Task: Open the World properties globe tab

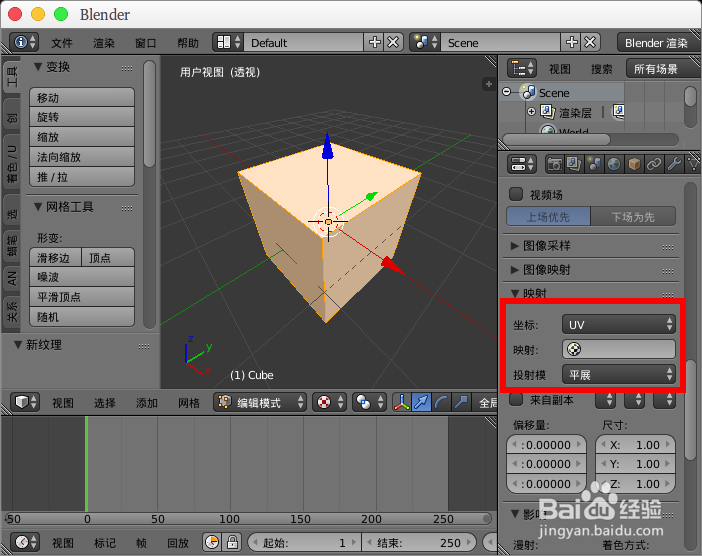Action: tap(614, 164)
